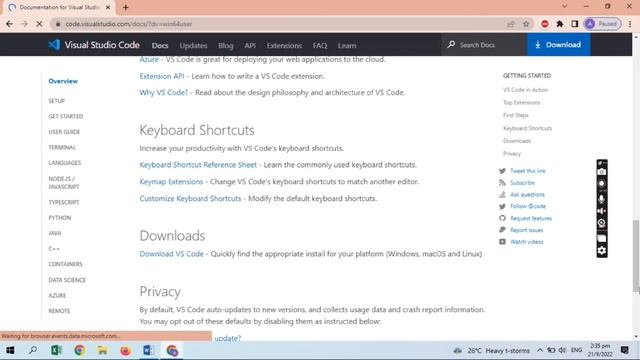Open the FAQ nav item
Image resolution: width=640 pixels, height=360 pixels.
coord(320,45)
